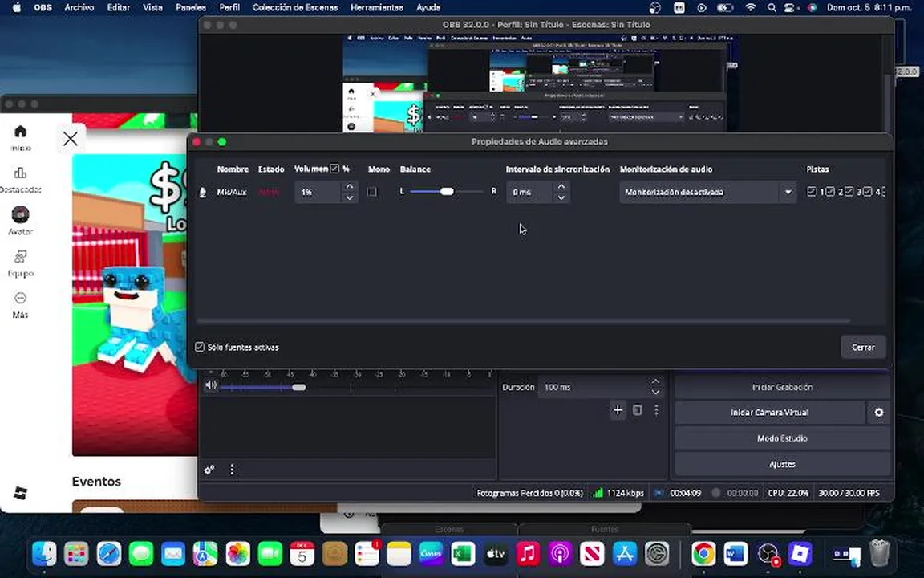Switch to Modo Estudio

pos(782,438)
